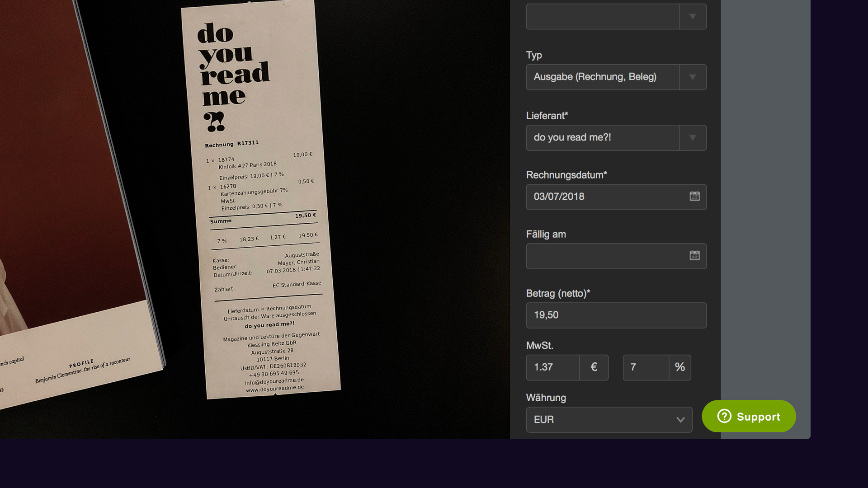Expand the Lieferant dropdown arrow
Viewport: 868px width, 488px height.
tap(693, 138)
